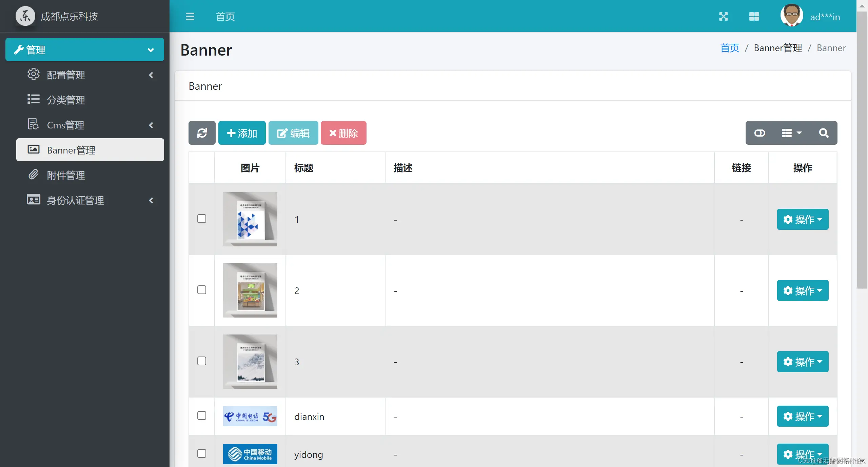This screenshot has width=868, height=467.
Task: Click the hamburger menu icon
Action: pyautogui.click(x=190, y=17)
